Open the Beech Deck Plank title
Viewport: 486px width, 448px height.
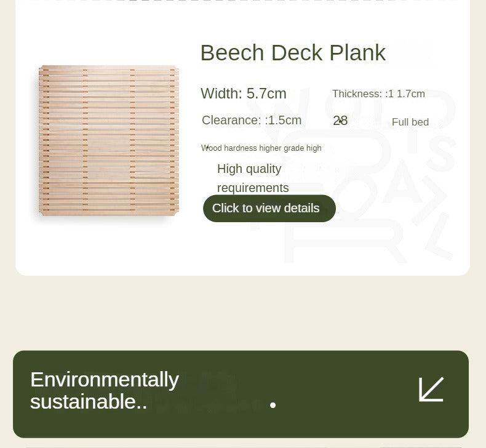293,53
